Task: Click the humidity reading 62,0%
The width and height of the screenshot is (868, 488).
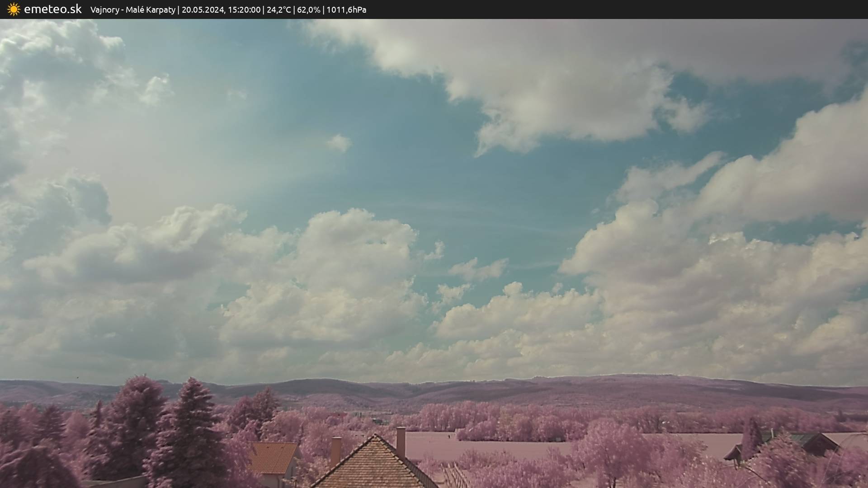Action: (308, 10)
